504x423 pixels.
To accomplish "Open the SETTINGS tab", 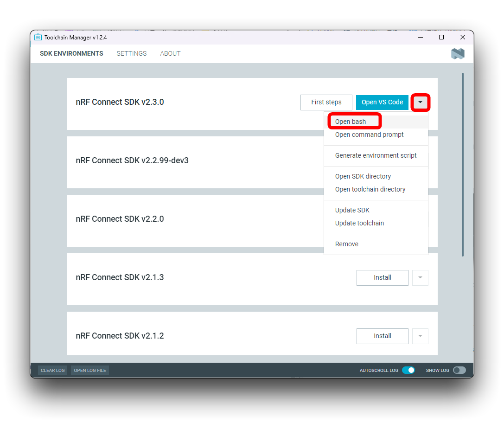I will 132,53.
